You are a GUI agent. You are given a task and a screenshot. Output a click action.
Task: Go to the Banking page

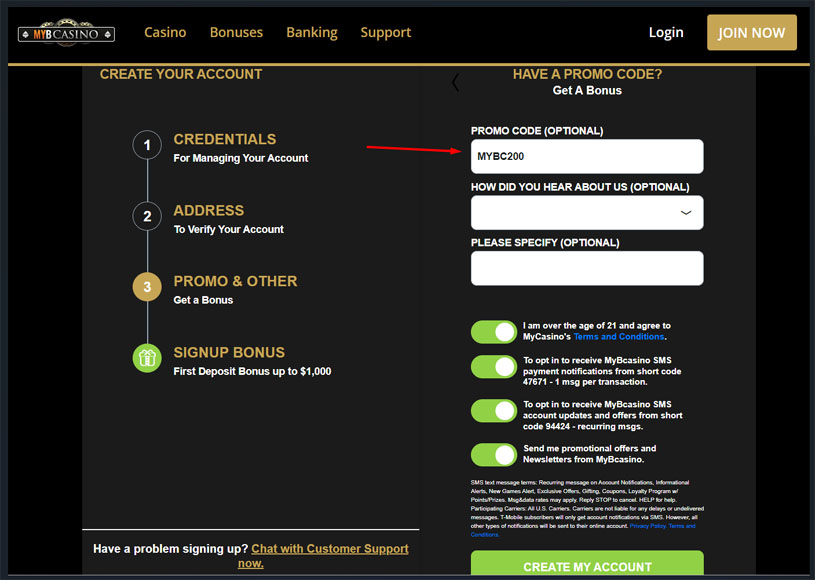tap(312, 32)
